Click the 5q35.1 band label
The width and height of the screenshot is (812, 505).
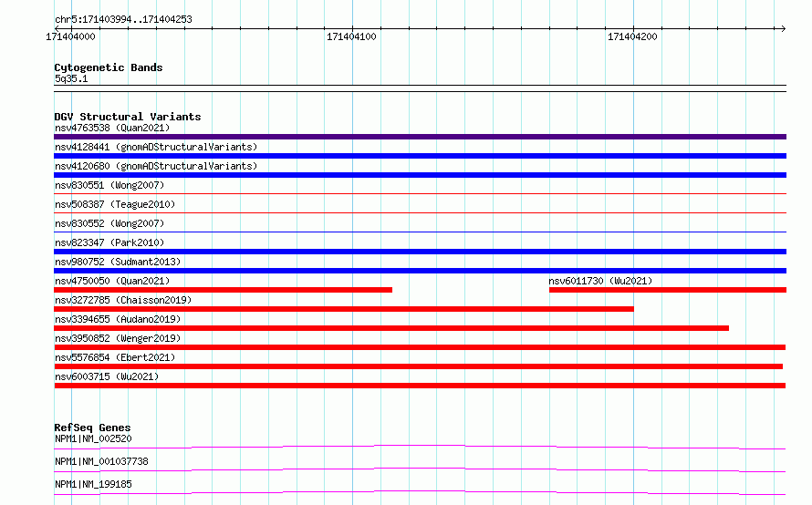(71, 78)
